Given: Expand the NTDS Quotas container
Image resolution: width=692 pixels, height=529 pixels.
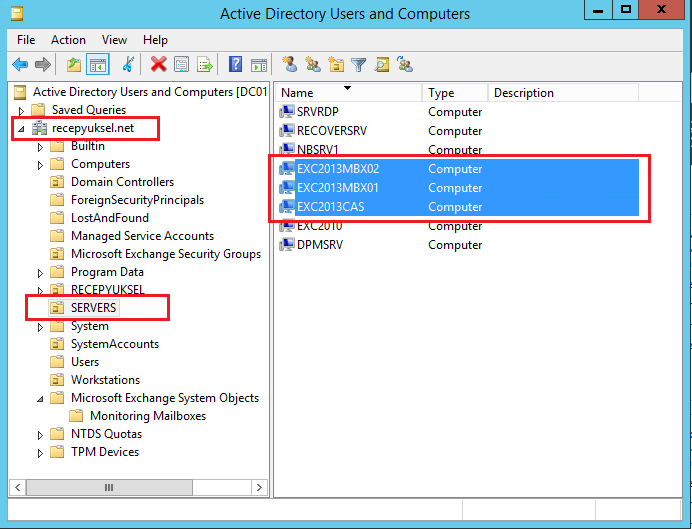Looking at the screenshot, I should (40, 435).
